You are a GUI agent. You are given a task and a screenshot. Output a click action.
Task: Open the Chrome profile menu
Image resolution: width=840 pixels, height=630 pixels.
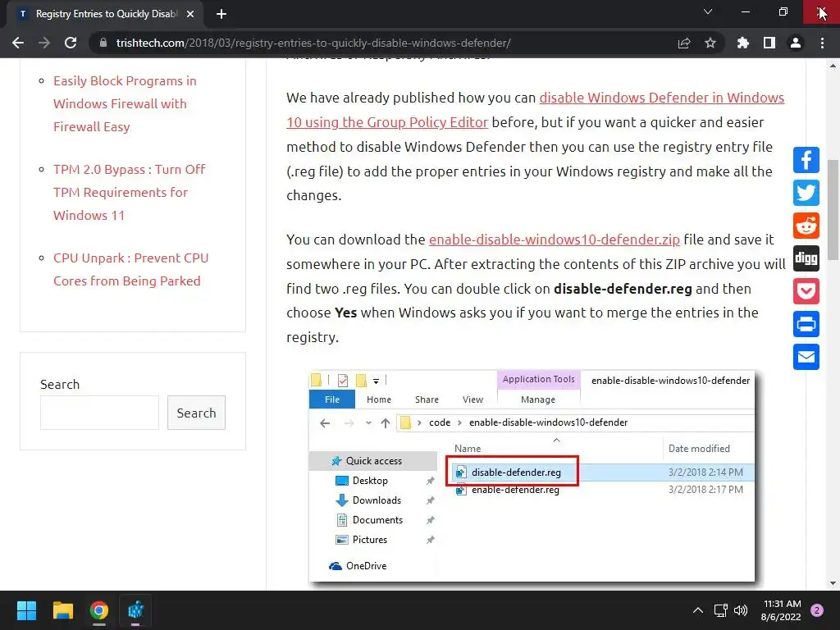tap(796, 43)
